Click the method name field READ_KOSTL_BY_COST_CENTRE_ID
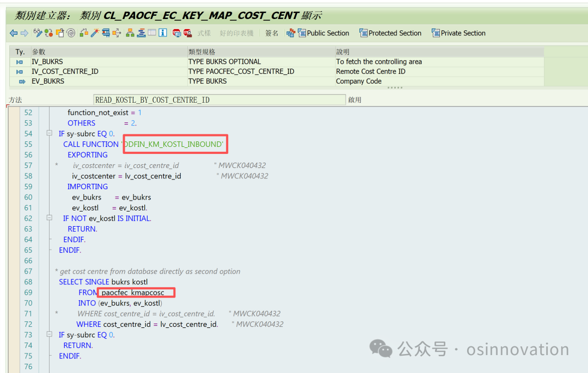The image size is (588, 373). (x=219, y=100)
